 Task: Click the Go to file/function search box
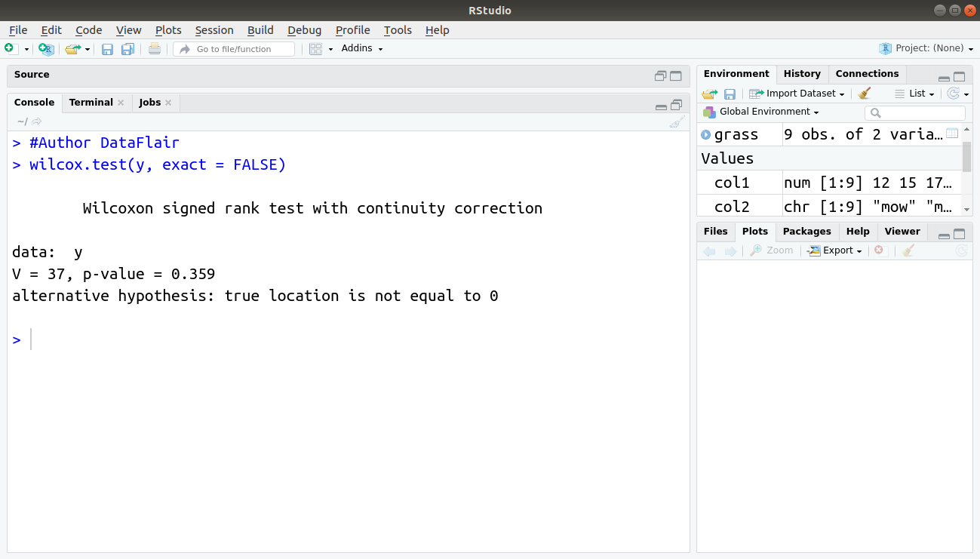point(234,48)
